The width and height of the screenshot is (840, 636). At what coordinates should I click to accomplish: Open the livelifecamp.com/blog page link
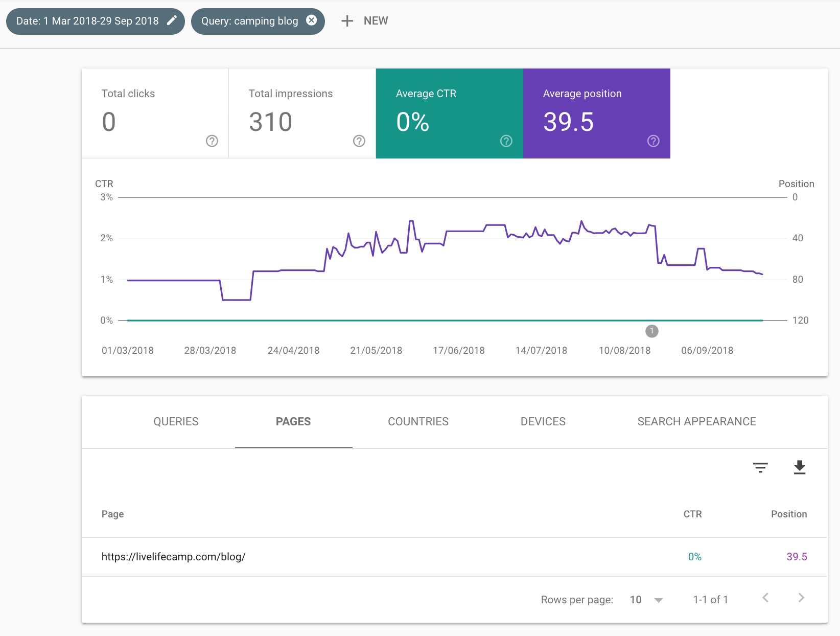point(173,557)
